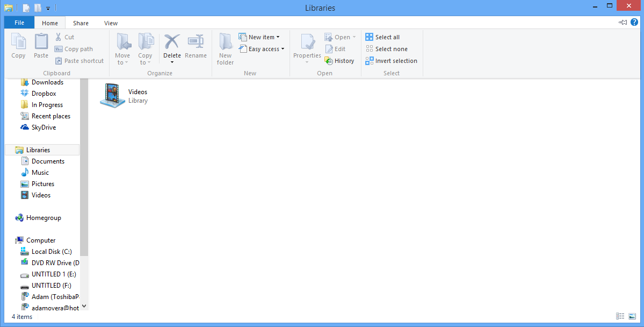The image size is (644, 327).
Task: Open the Move to dropdown
Action: click(122, 49)
